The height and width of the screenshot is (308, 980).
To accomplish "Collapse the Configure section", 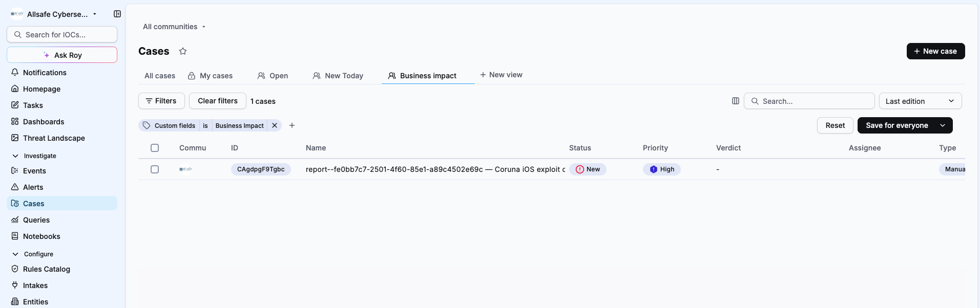I will click(15, 254).
